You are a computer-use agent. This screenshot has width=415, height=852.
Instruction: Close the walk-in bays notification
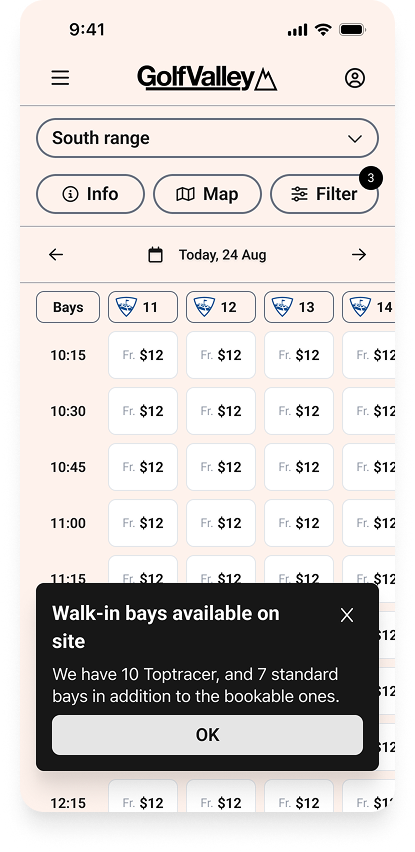pos(347,615)
